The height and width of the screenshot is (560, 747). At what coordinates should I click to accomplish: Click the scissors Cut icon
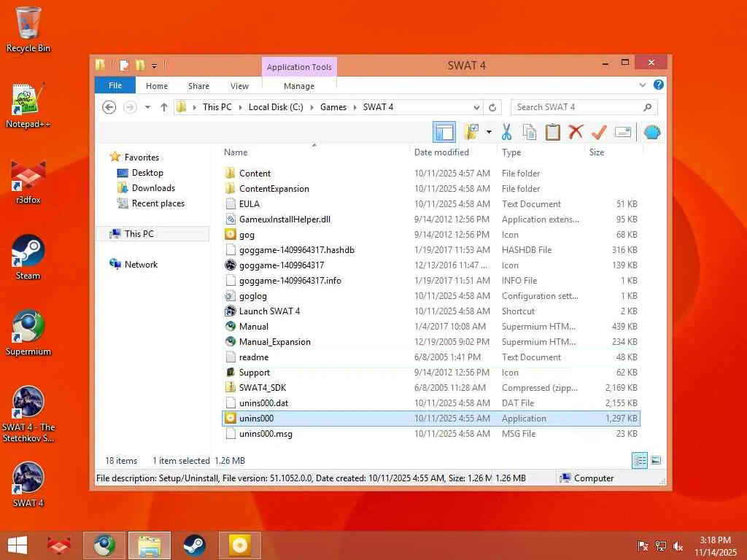point(506,132)
